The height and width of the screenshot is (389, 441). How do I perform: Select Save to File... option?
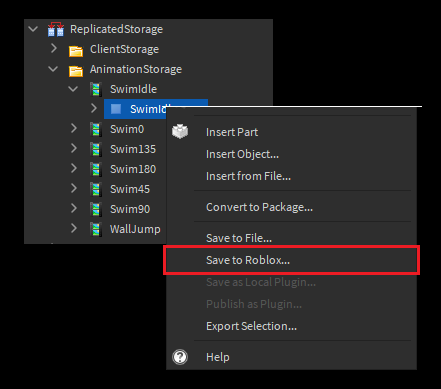pyautogui.click(x=291, y=238)
